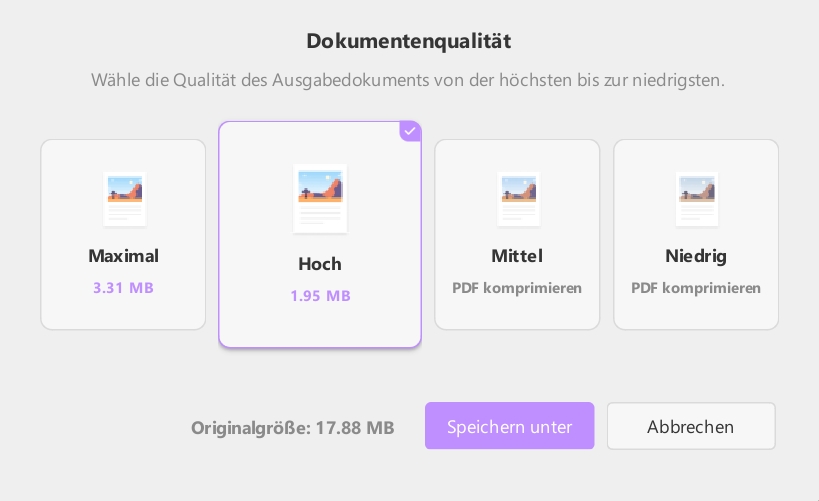819x501 pixels.
Task: Click the Dokumentenqualität dialog title
Action: click(x=409, y=41)
